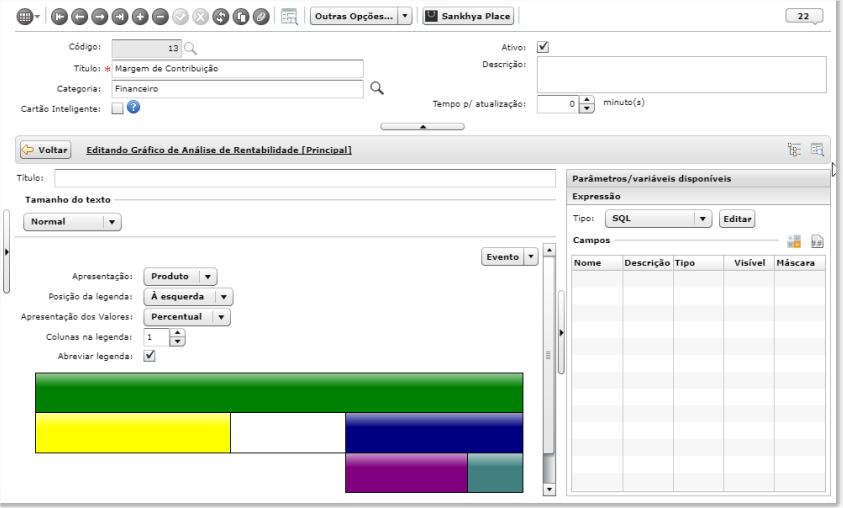843x508 pixels.
Task: Open the form search/configure icon in toolbar
Action: pos(289,17)
